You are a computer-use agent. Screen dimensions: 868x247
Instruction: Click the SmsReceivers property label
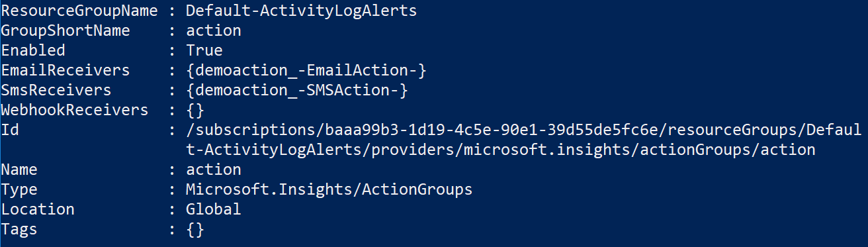click(x=56, y=90)
